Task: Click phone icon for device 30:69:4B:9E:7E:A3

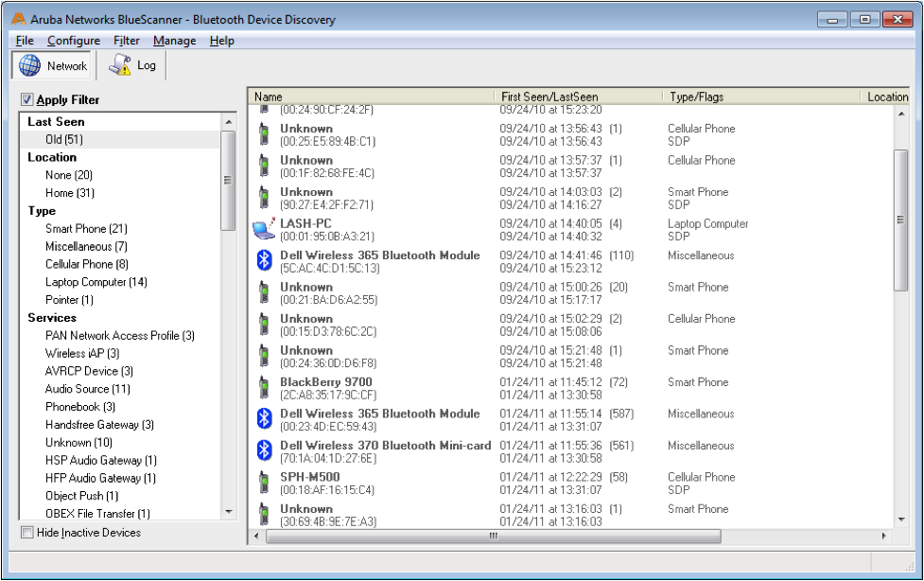Action: click(264, 515)
